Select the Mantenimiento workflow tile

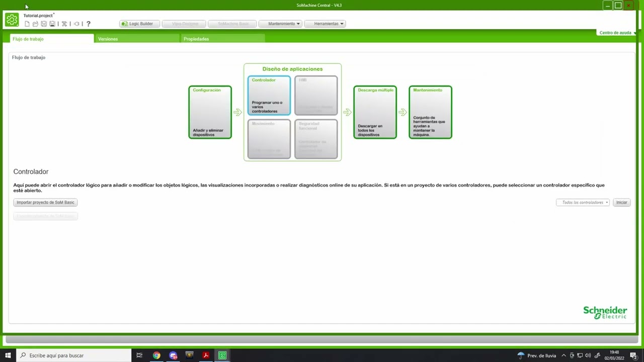pyautogui.click(x=430, y=112)
